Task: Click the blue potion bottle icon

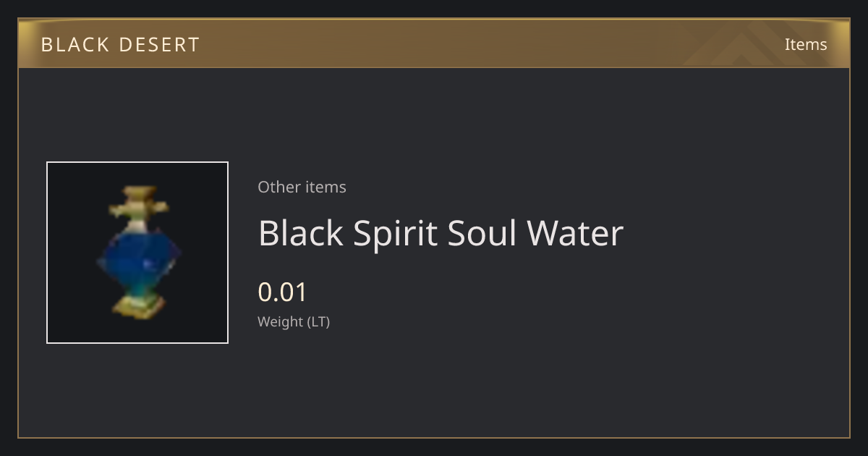Action: tap(137, 252)
